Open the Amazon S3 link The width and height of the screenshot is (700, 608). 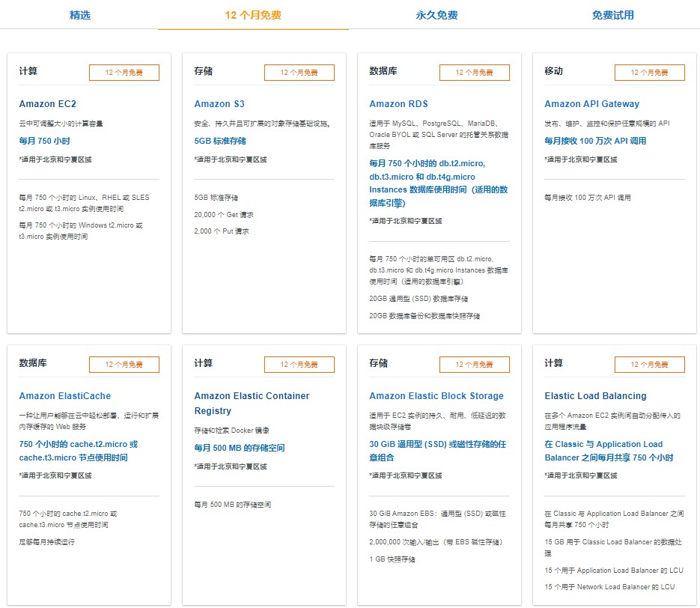[x=219, y=104]
